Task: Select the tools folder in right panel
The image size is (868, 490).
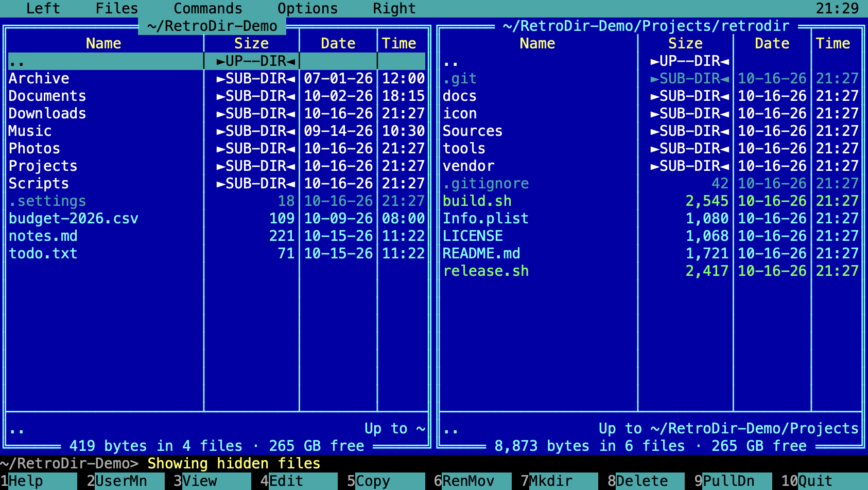Action: (651, 149)
